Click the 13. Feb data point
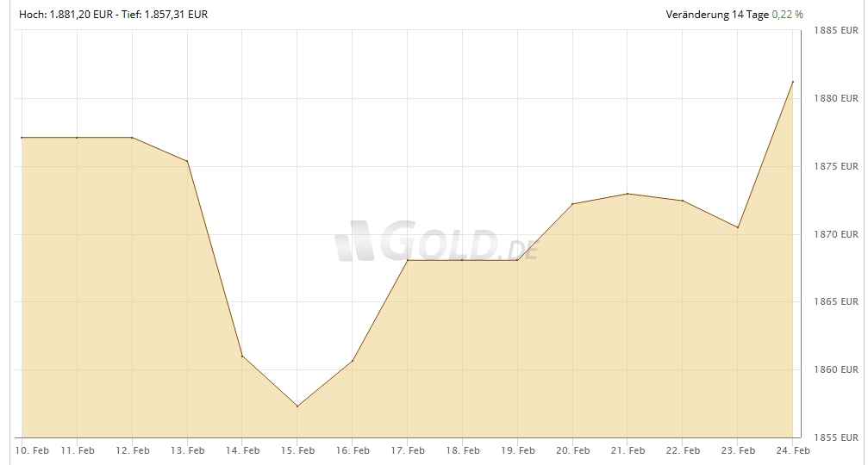868x465 pixels. coord(187,161)
